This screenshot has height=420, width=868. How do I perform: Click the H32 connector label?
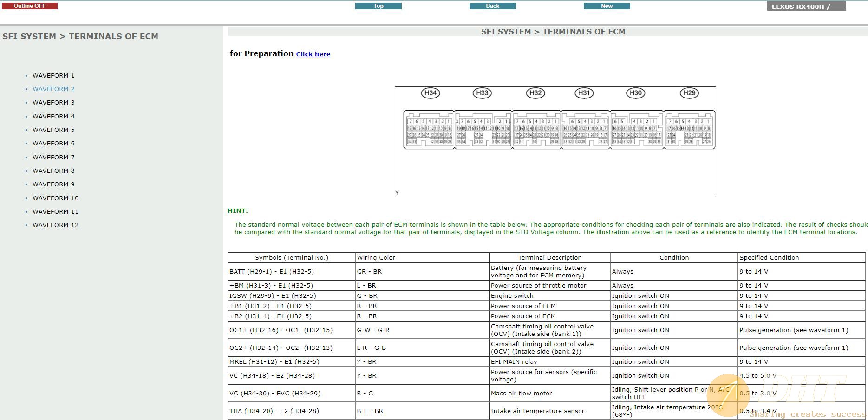[535, 93]
